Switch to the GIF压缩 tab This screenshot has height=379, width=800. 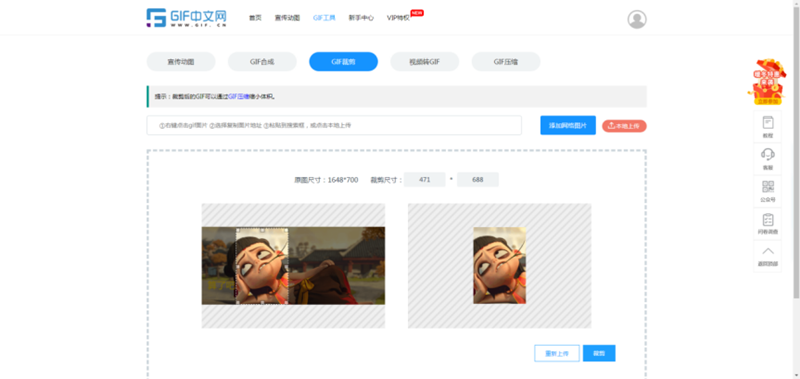click(506, 62)
